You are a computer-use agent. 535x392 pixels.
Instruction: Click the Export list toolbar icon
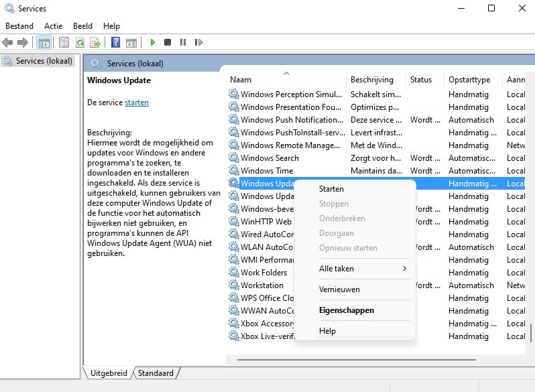[95, 42]
